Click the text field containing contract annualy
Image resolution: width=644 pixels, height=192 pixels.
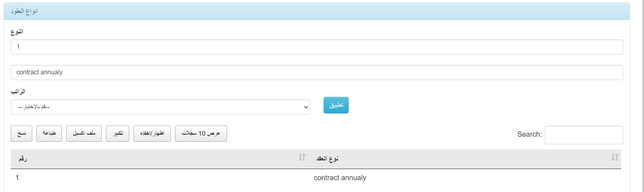[317, 72]
